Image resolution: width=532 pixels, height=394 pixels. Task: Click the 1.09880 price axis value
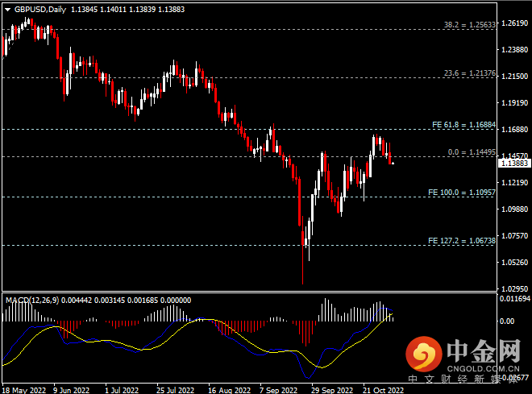[x=515, y=209]
